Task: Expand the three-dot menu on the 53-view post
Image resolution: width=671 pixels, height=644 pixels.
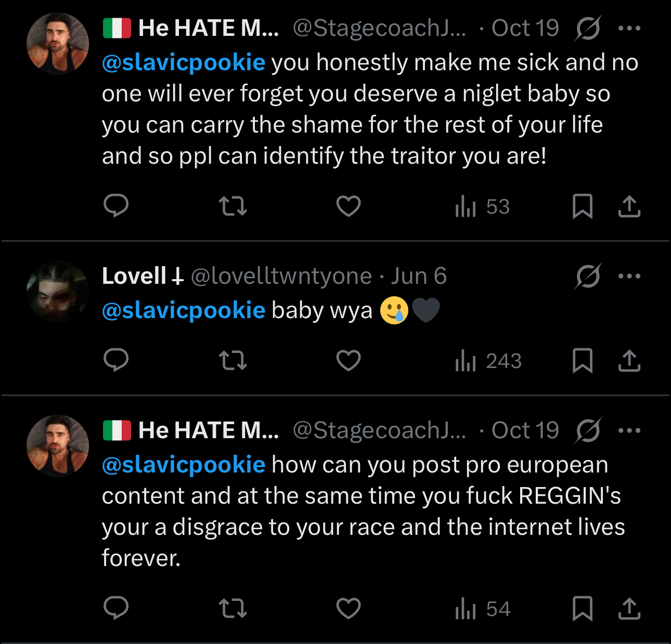Action: pos(629,28)
